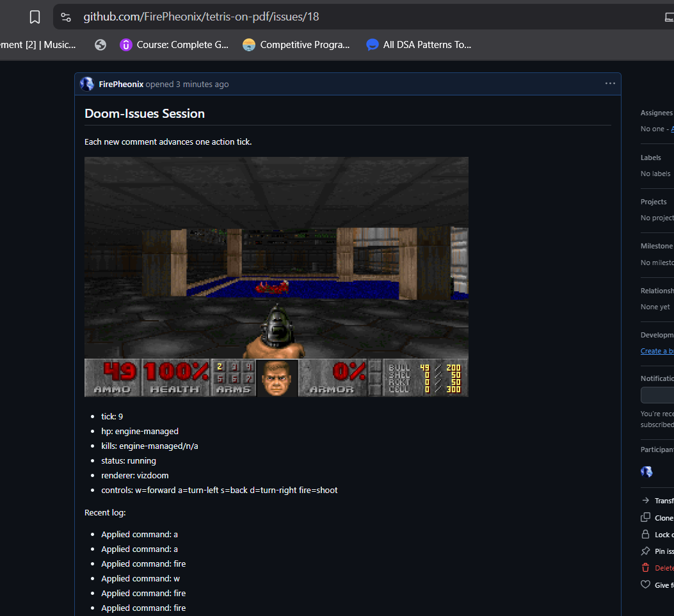Click the 'hp: engine-managed' list item

click(x=140, y=431)
